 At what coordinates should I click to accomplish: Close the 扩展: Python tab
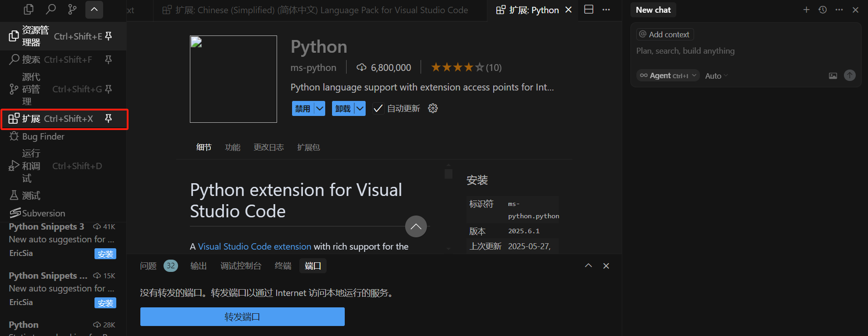pyautogui.click(x=568, y=10)
